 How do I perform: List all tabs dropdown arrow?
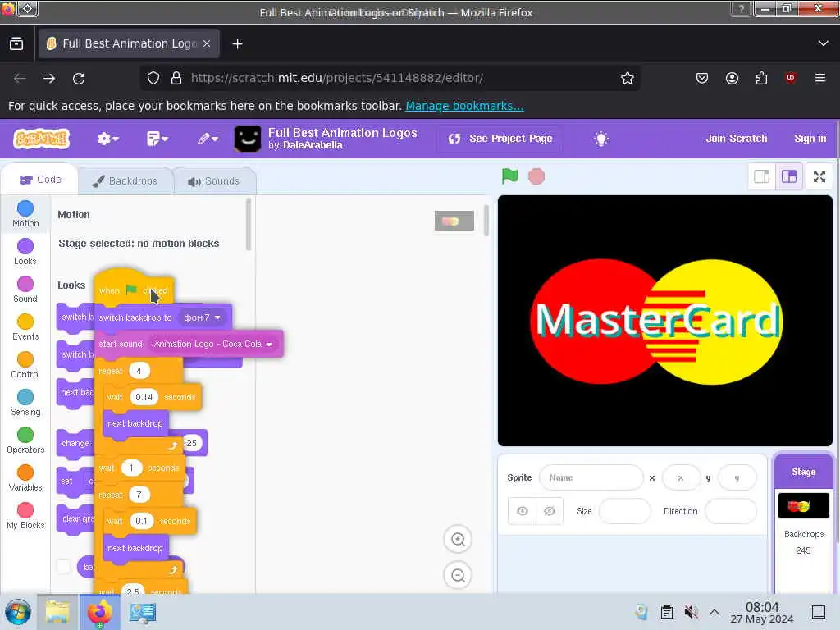pyautogui.click(x=823, y=43)
